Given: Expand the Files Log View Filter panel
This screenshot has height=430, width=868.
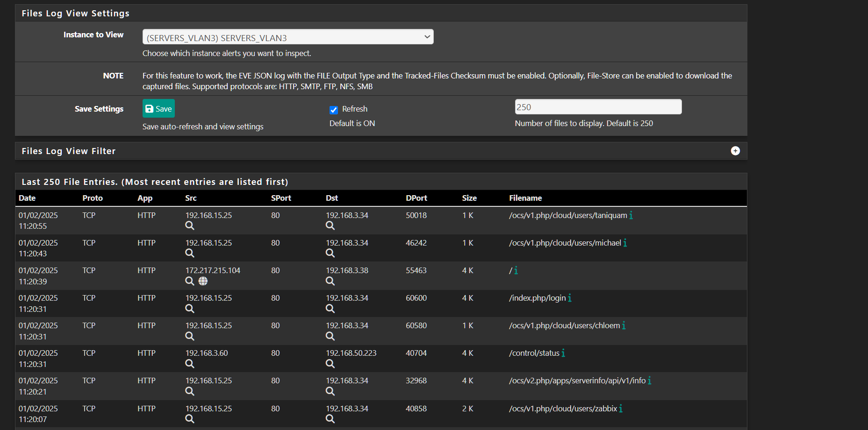Looking at the screenshot, I should click(735, 151).
